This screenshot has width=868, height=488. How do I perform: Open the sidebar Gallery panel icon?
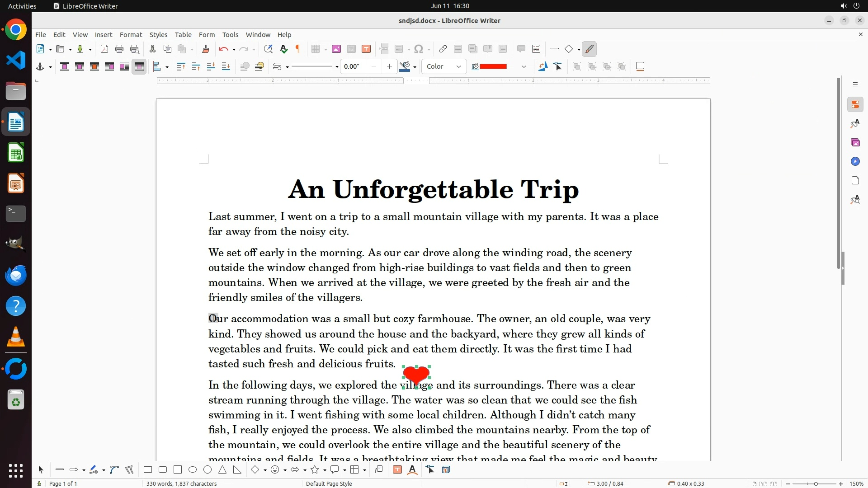click(855, 143)
